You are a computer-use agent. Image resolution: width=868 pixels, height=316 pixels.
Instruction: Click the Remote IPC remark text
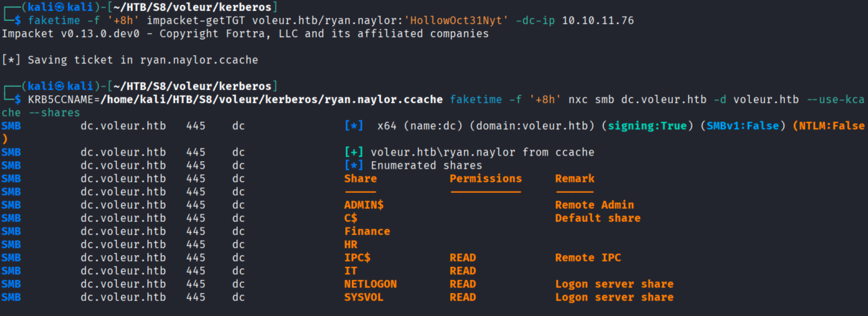pyautogui.click(x=588, y=258)
